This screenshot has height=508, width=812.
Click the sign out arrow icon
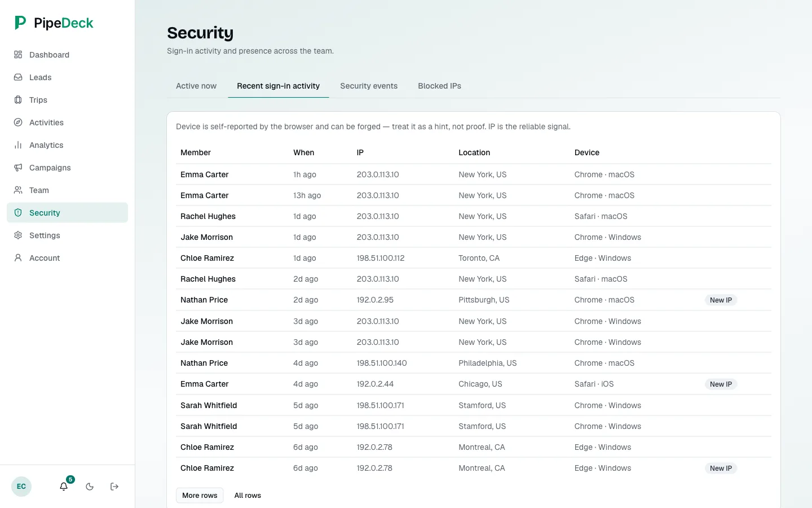coord(114,487)
